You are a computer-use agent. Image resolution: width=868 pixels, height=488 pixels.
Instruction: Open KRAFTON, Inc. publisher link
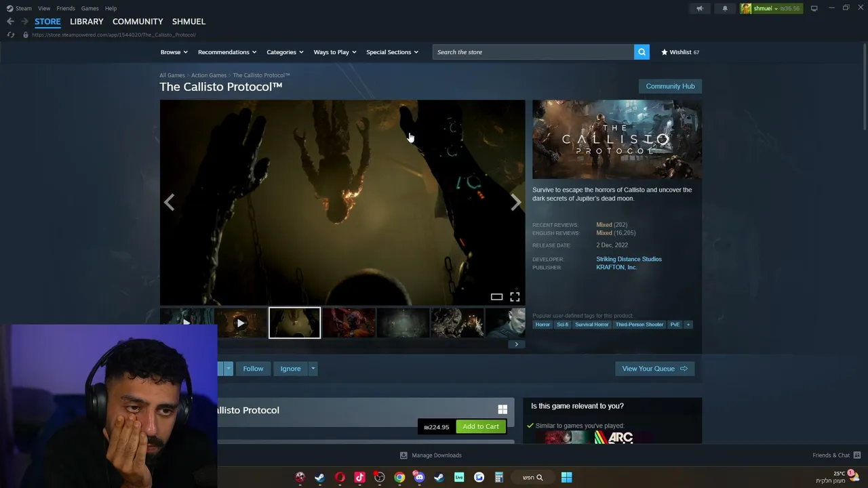[616, 267]
